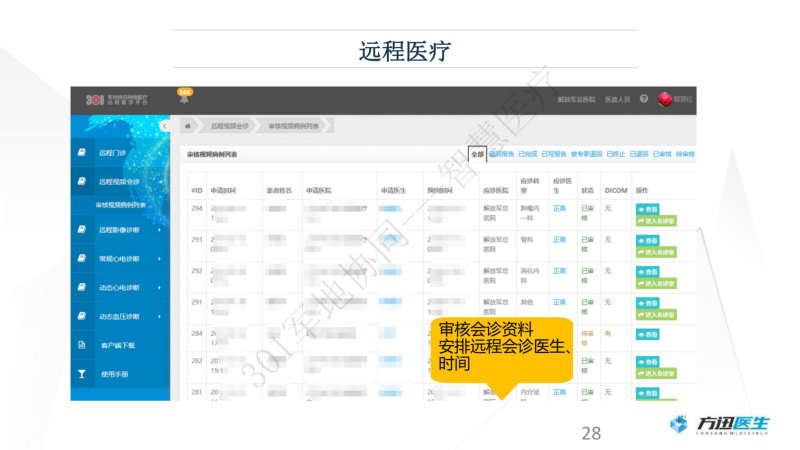Select the 被专家退回 filter tab
This screenshot has height=450, width=800.
(586, 154)
